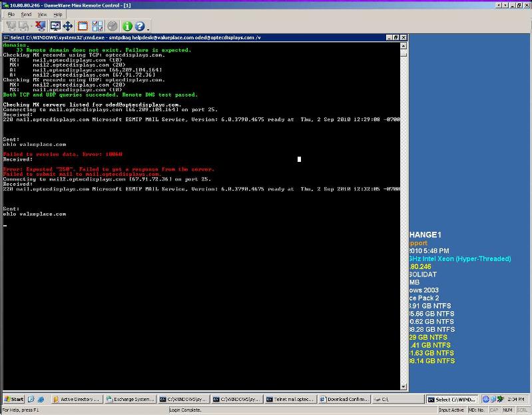Click the Input Active status indicator
The width and height of the screenshot is (532, 415).
(x=451, y=410)
